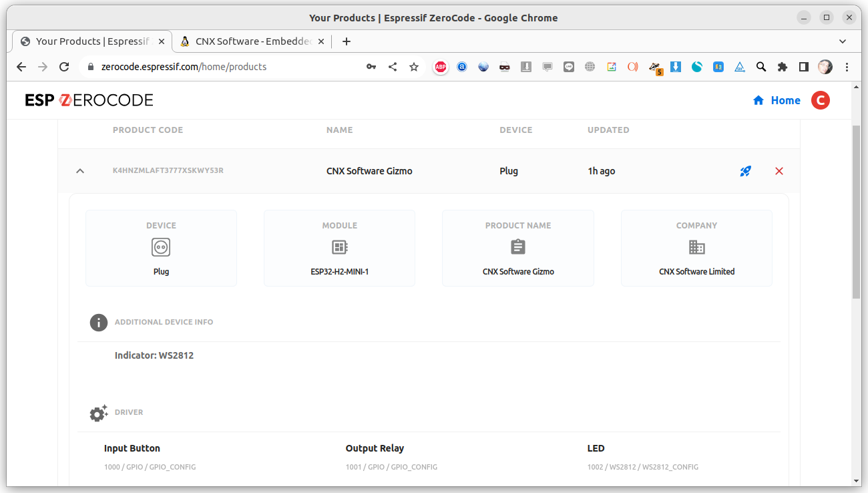Image resolution: width=868 pixels, height=493 pixels.
Task: Reload the page
Action: click(64, 67)
